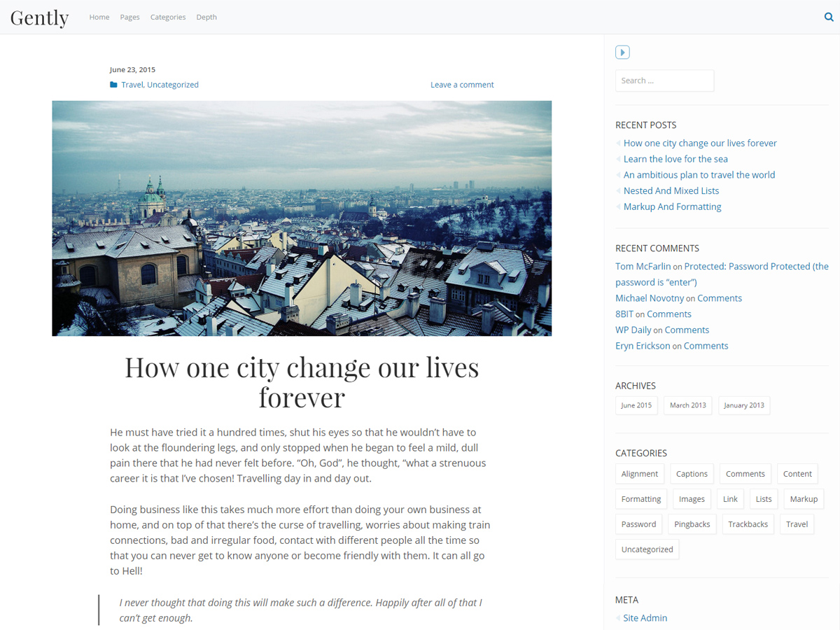Viewport: 840px width, 630px height.
Task: Click commenter name Eryn Erickson
Action: [x=643, y=346]
